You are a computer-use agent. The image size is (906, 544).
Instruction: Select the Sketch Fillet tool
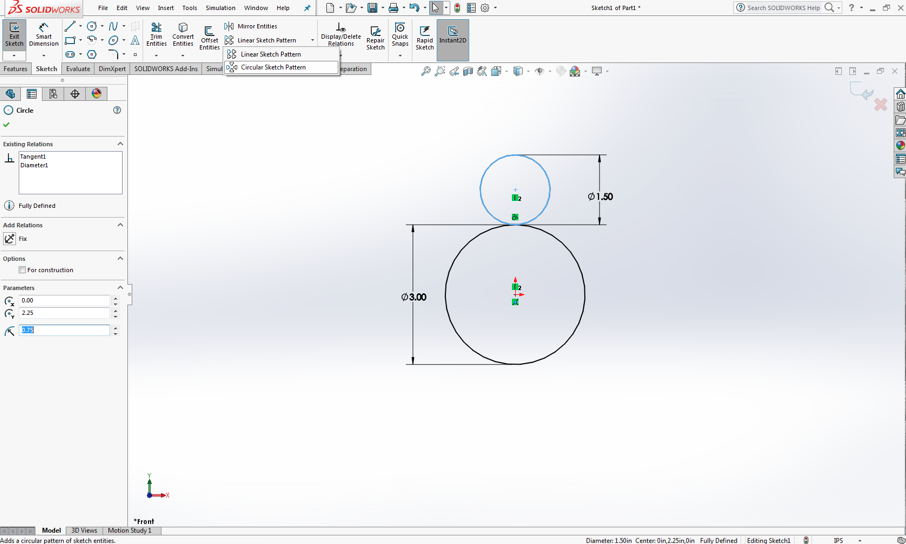(113, 54)
